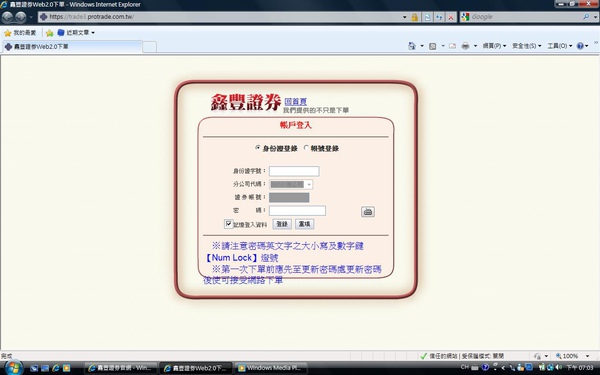The height and width of the screenshot is (375, 600).
Task: Click the 密碼 password input field
Action: point(297,210)
